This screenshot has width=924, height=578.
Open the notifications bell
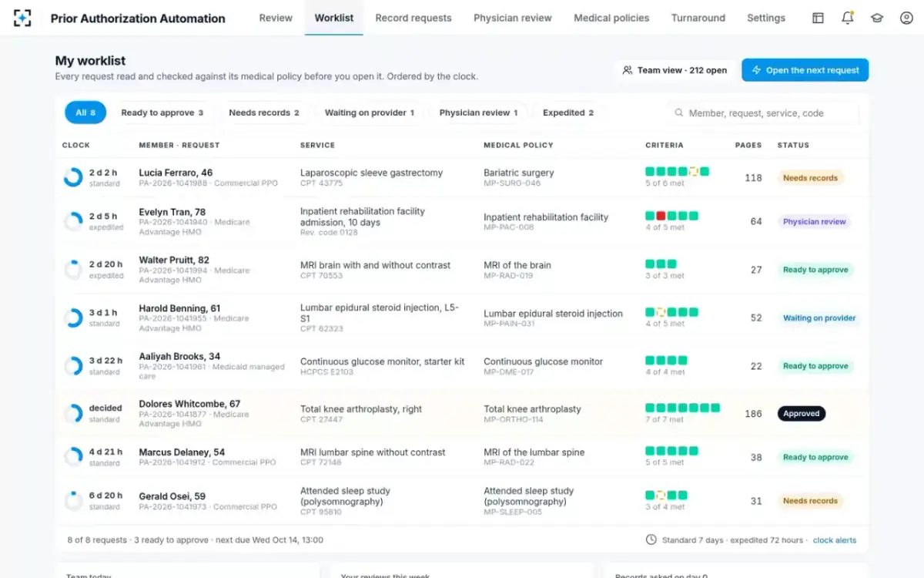click(x=848, y=18)
